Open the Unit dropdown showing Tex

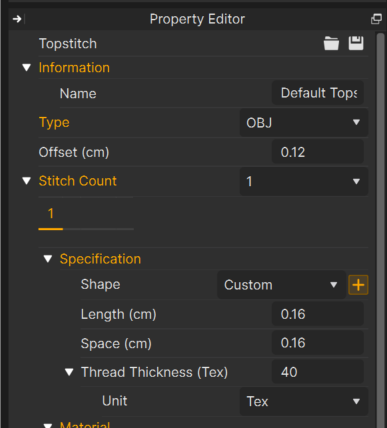(304, 401)
